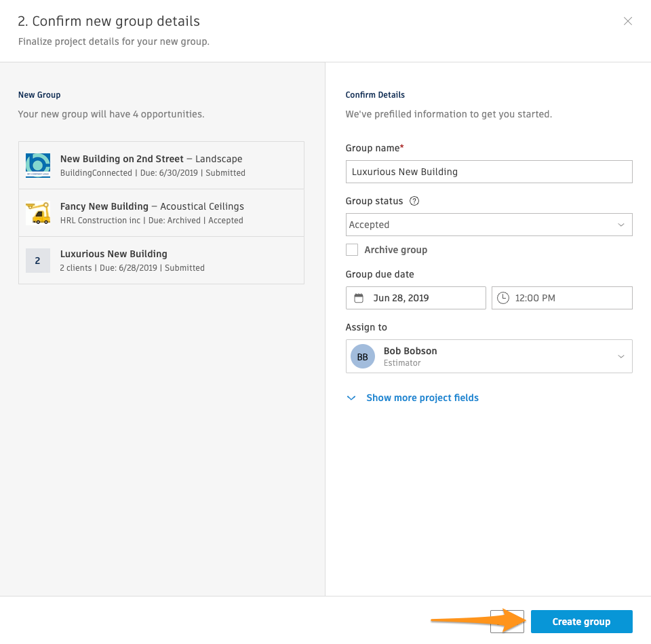Select New Building on 2nd Street opportunity
Screen dimensions: 651x644
coord(161,165)
